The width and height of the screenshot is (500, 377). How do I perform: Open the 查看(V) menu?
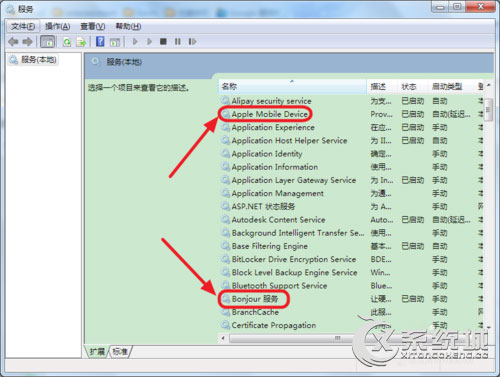92,26
